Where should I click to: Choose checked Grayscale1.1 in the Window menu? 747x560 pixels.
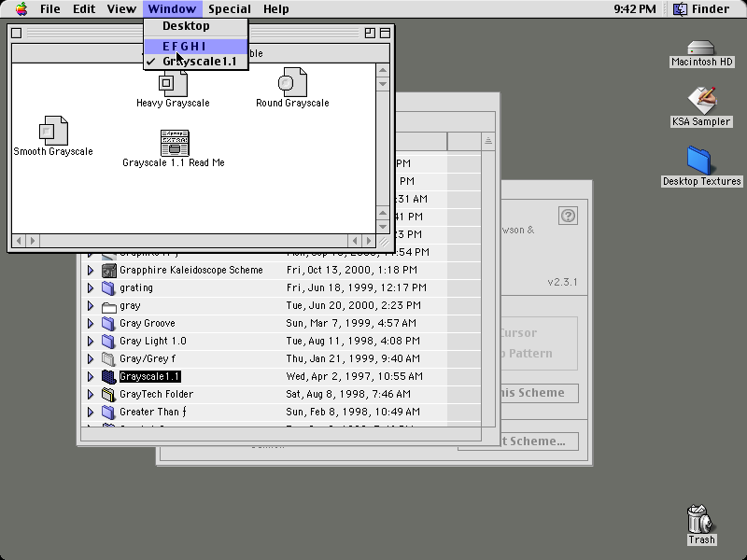[196, 62]
